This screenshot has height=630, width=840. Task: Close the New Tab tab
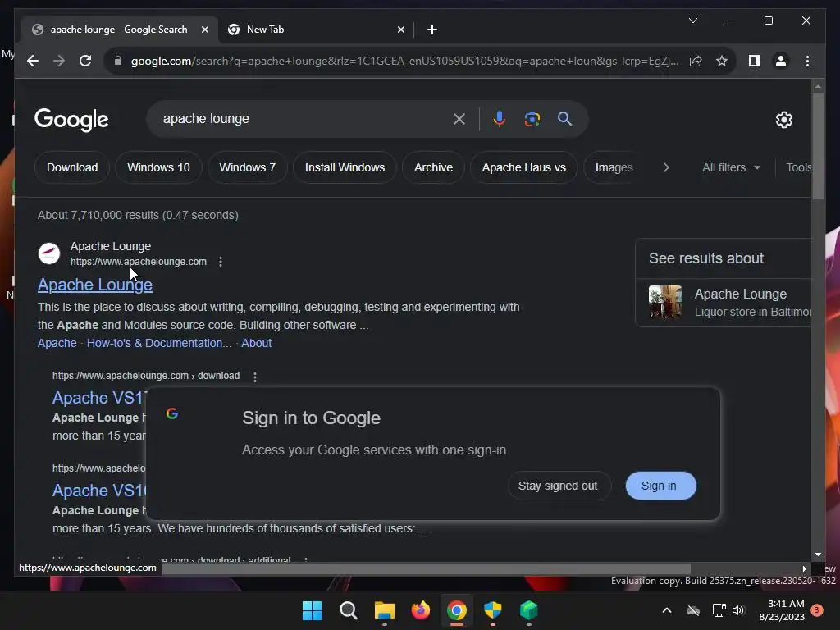pyautogui.click(x=400, y=30)
